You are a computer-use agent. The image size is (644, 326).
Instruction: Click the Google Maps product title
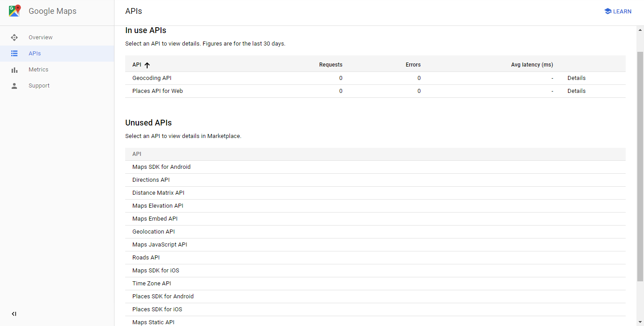(52, 11)
